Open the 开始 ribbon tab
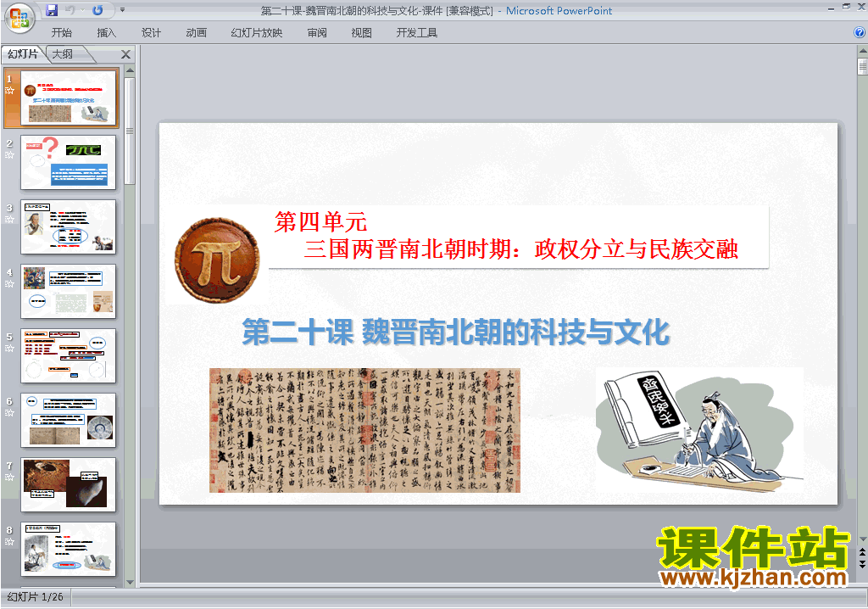This screenshot has width=868, height=609. [61, 33]
